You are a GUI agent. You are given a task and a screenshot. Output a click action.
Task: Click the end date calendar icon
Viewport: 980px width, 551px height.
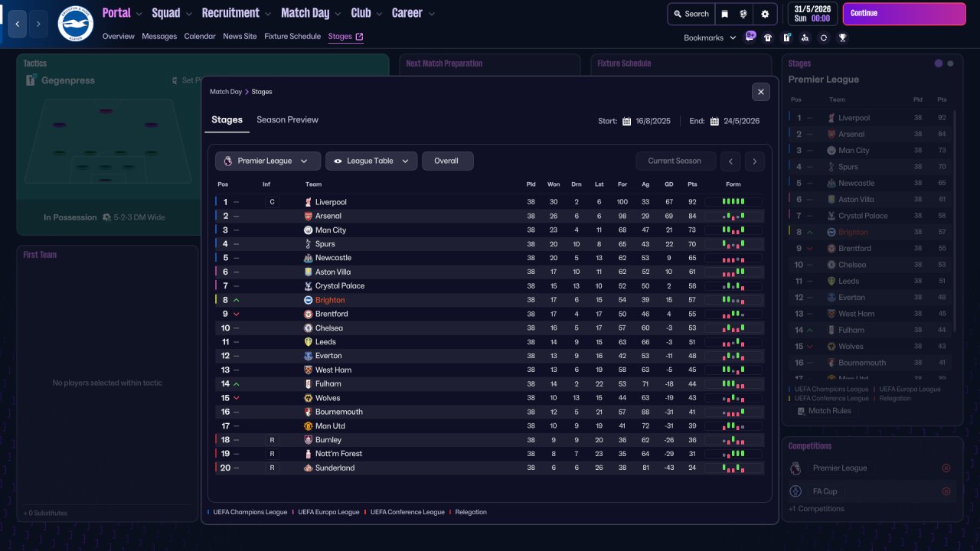coord(714,121)
